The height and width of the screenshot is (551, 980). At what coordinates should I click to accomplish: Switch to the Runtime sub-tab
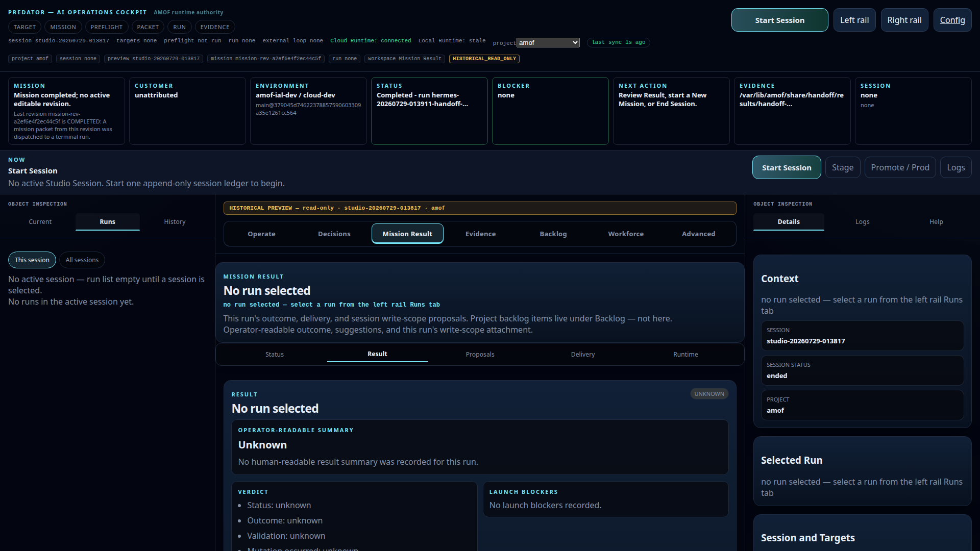pos(685,354)
